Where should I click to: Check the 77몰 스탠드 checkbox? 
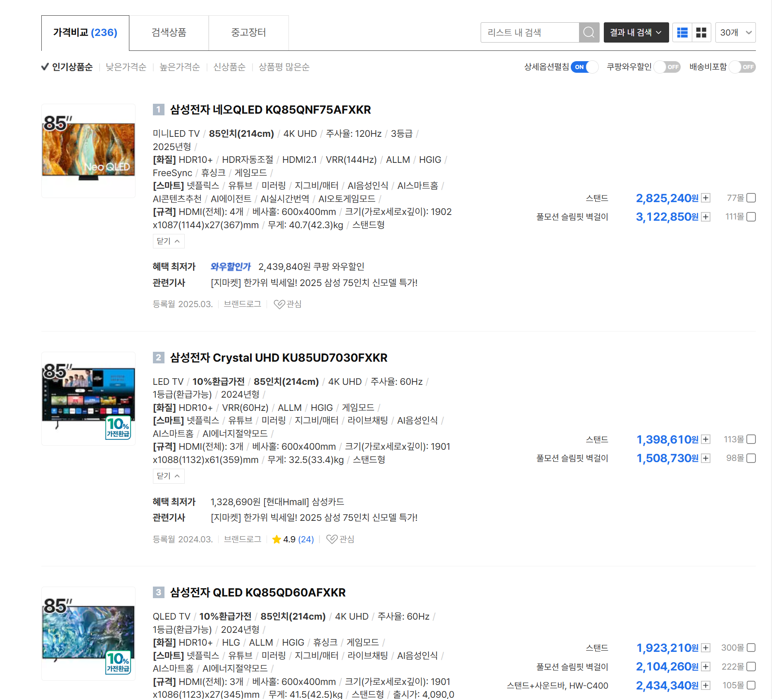[751, 198]
